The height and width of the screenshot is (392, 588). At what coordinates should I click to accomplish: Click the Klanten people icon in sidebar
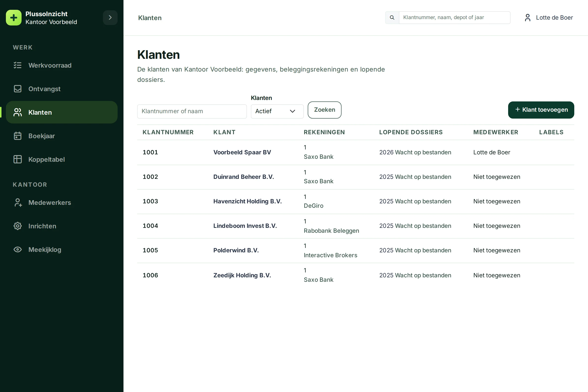tap(17, 112)
